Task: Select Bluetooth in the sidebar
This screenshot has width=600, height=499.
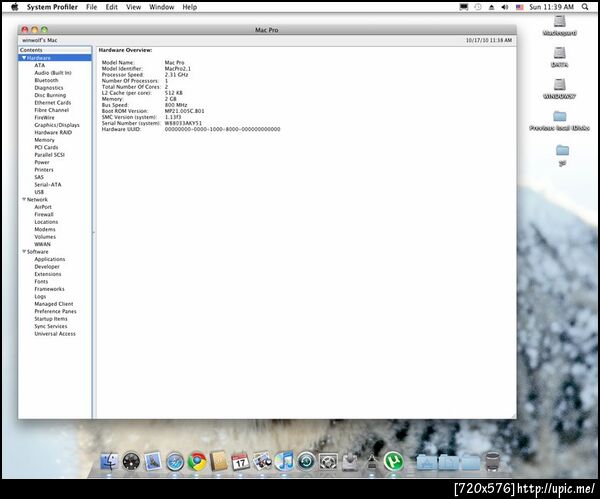Action: point(46,80)
